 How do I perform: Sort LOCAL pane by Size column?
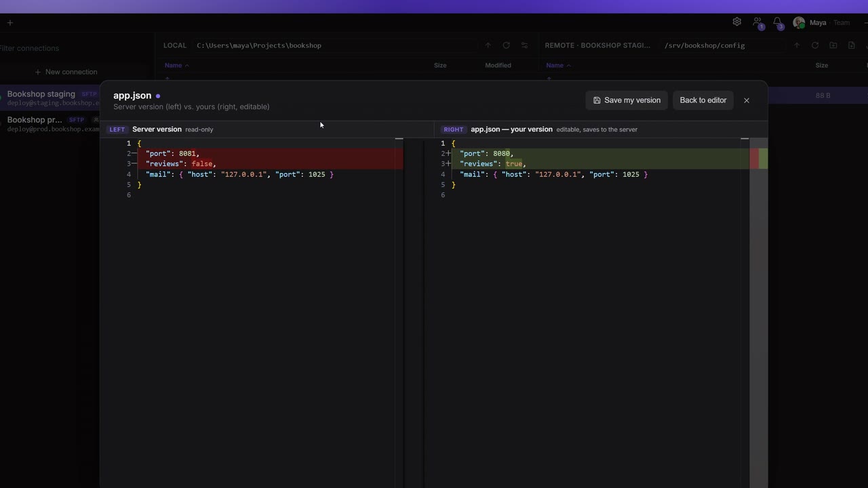point(440,65)
